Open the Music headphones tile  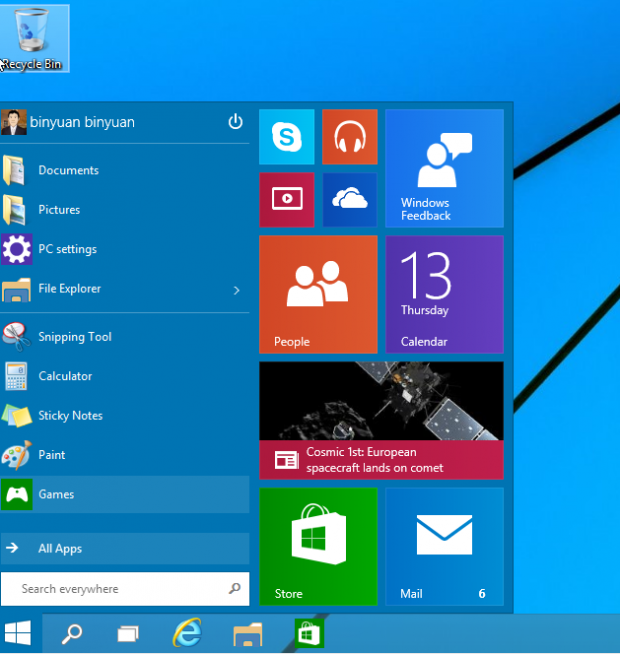point(350,137)
